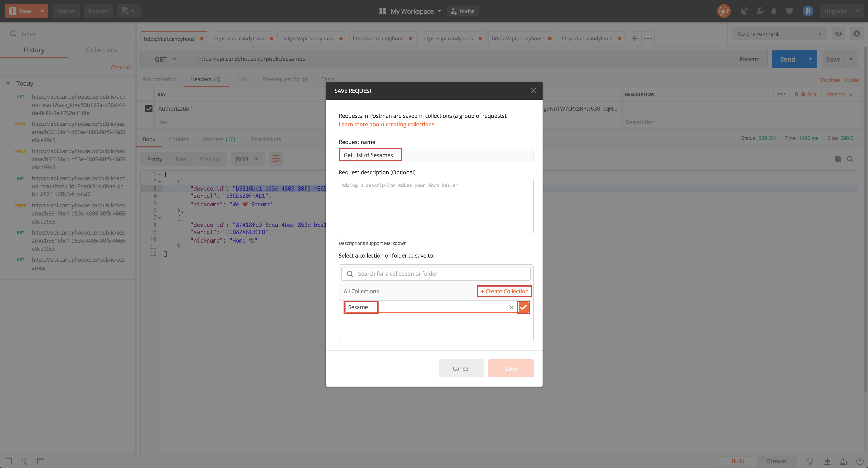Open the Save button dropdown arrow
The height and width of the screenshot is (468, 868).
click(x=851, y=59)
